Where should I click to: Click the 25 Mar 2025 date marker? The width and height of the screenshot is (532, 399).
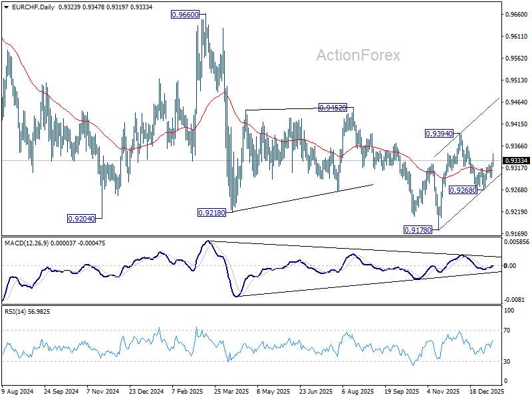tap(231, 392)
